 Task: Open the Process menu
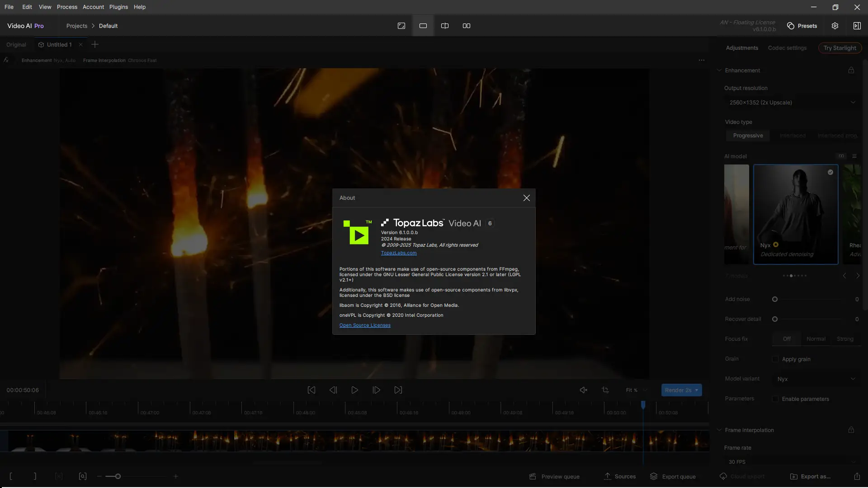pos(67,7)
